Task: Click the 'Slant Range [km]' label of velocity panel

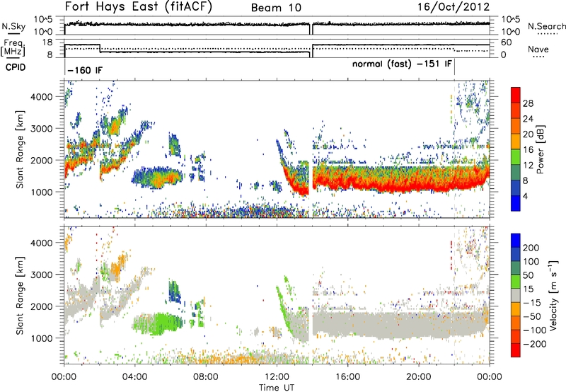Action: pyautogui.click(x=20, y=295)
